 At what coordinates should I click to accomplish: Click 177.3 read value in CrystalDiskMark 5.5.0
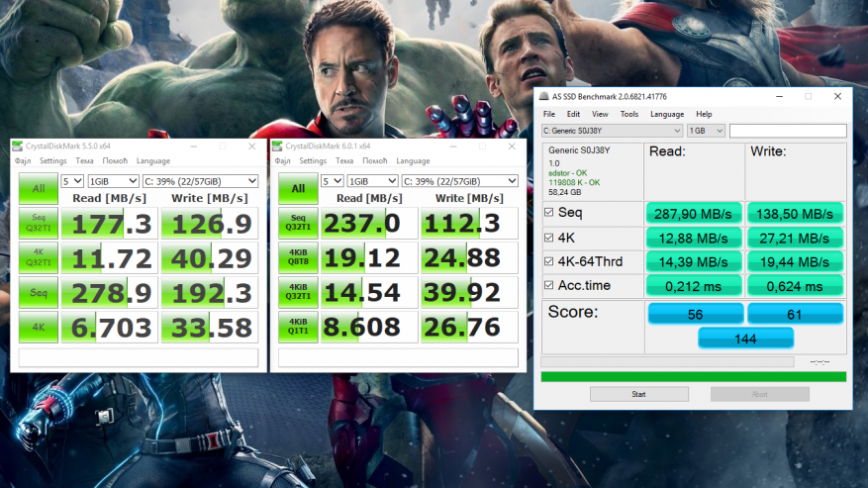(110, 224)
